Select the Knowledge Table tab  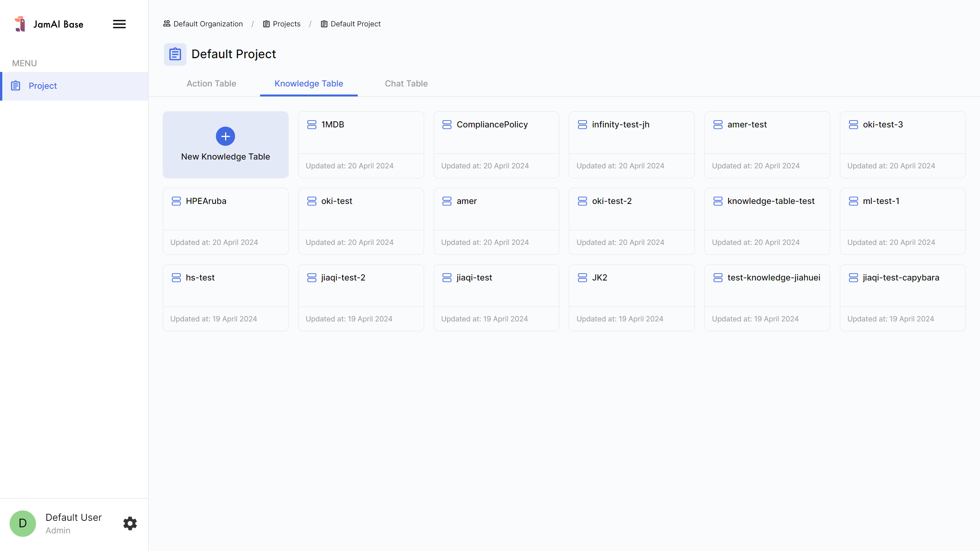(309, 83)
